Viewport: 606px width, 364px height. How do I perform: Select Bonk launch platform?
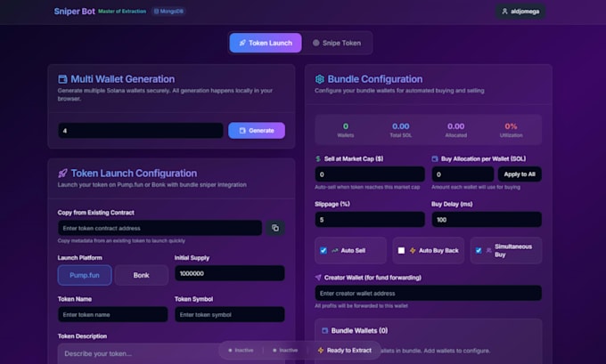point(142,275)
